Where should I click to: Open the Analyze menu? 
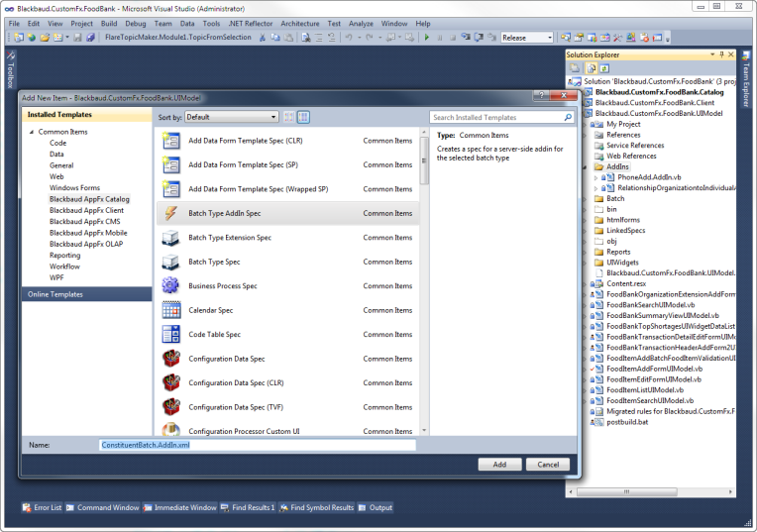coord(361,23)
